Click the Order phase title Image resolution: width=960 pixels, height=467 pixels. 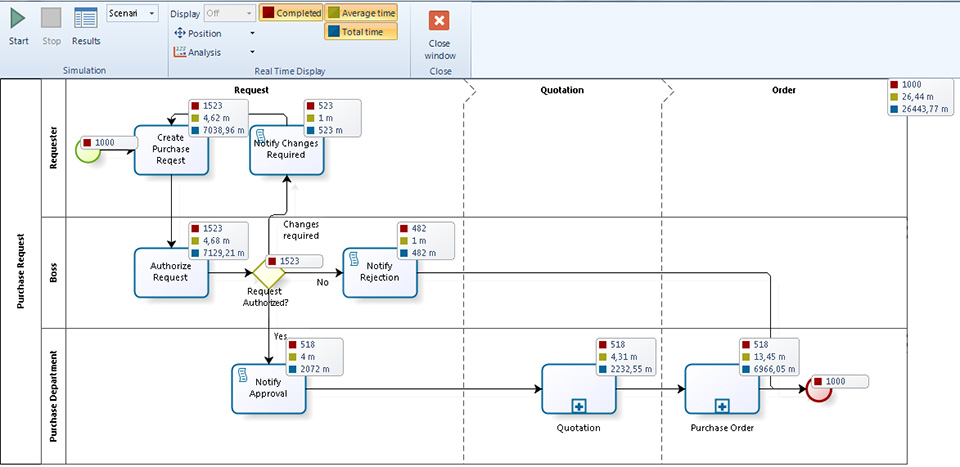click(784, 90)
